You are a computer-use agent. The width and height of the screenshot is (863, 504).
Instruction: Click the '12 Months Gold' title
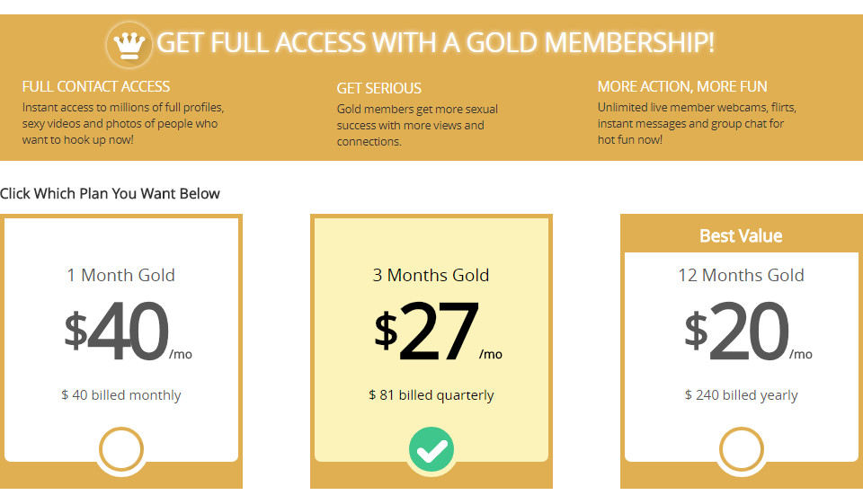click(x=742, y=275)
